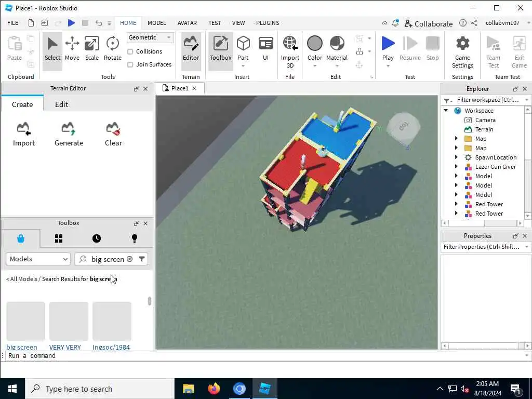Switch to the MODEL ribbon tab
The image size is (532, 399).
point(156,23)
